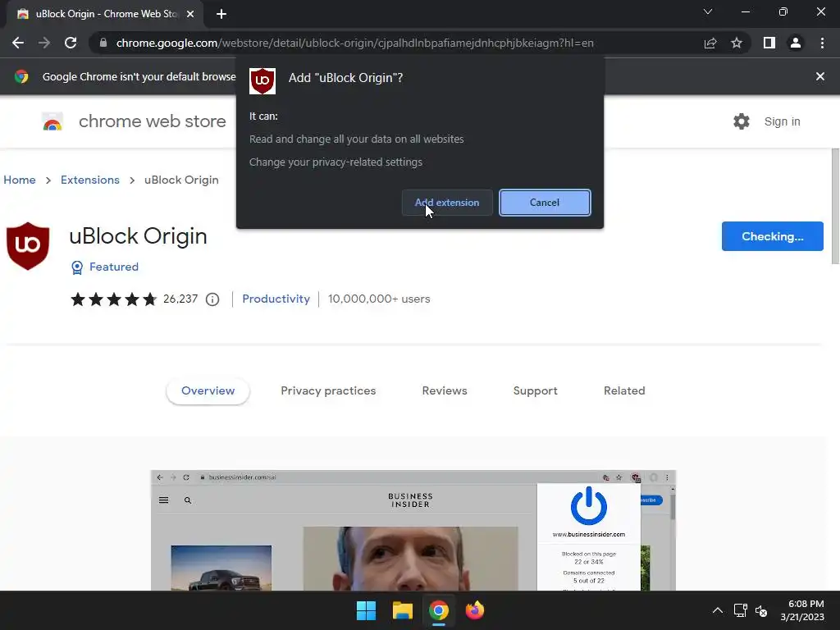
Task: Share this page icon in address bar
Action: tap(710, 43)
